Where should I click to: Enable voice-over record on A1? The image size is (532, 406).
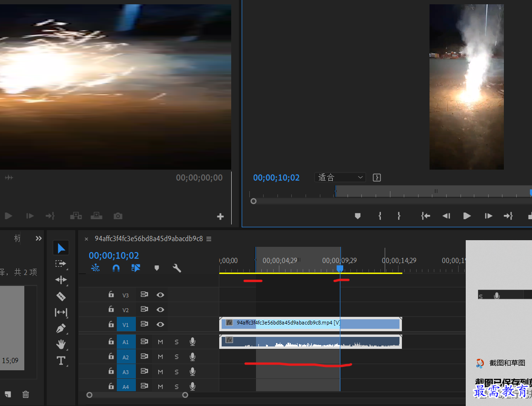click(193, 342)
